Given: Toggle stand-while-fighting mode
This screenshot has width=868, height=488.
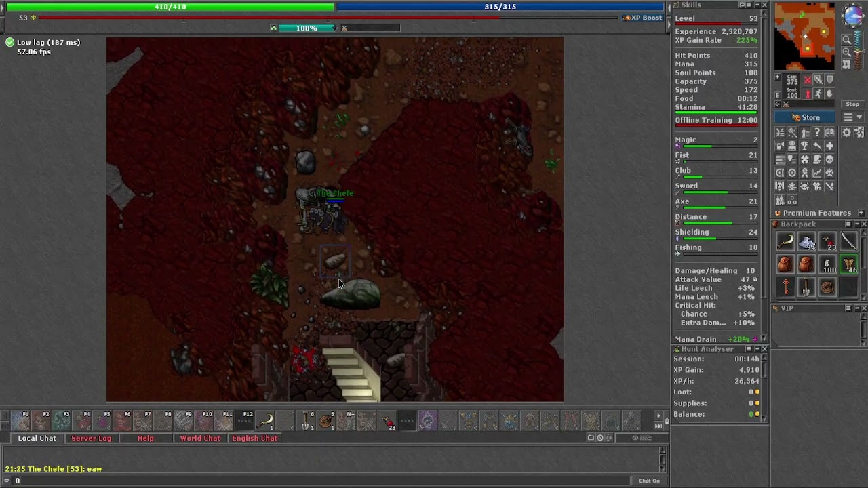Looking at the screenshot, I should (807, 94).
